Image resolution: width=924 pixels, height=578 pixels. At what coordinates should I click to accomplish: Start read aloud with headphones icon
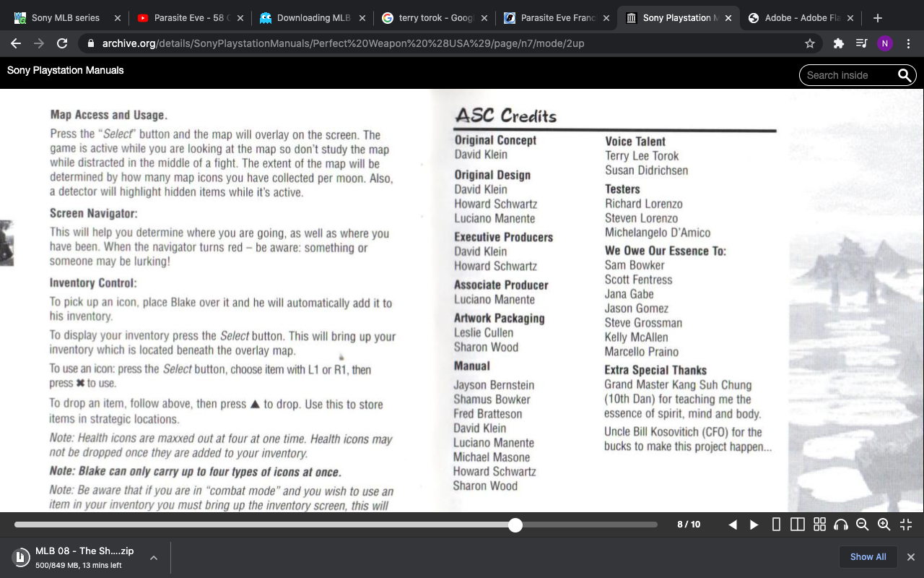point(841,525)
